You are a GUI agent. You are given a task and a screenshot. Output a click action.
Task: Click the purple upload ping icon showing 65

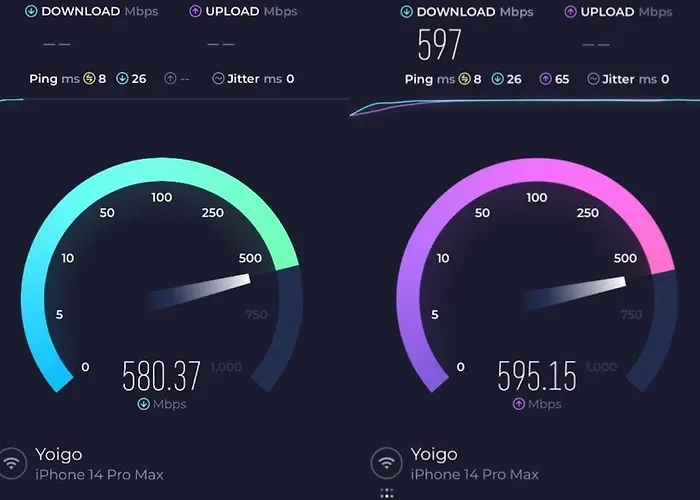546,79
